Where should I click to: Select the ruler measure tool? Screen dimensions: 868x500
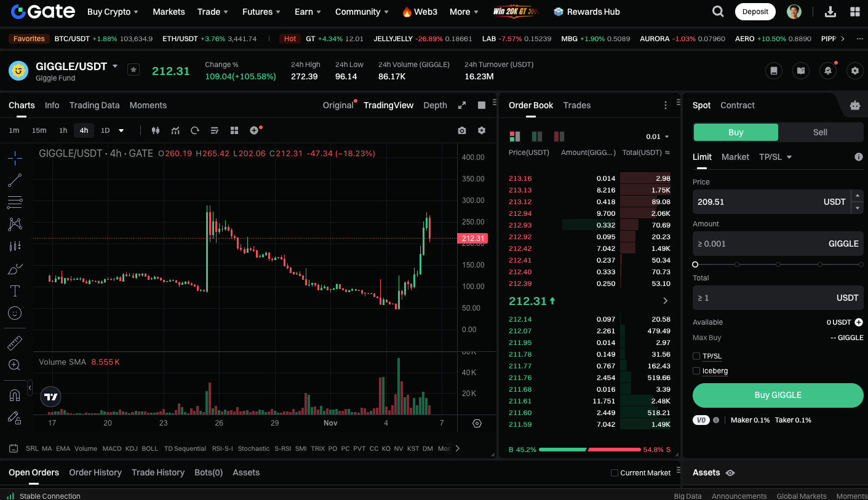coord(15,343)
